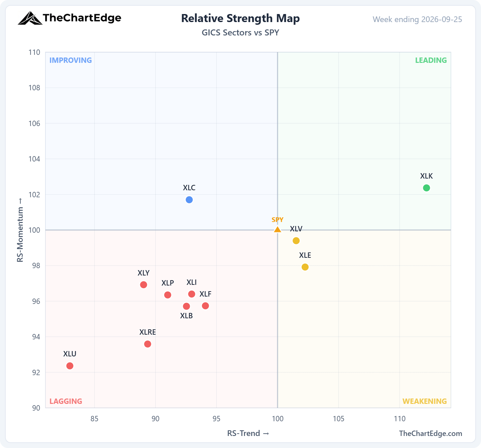Select the orange SPY triangle marker
Image resolution: width=481 pixels, height=448 pixels.
(x=277, y=229)
